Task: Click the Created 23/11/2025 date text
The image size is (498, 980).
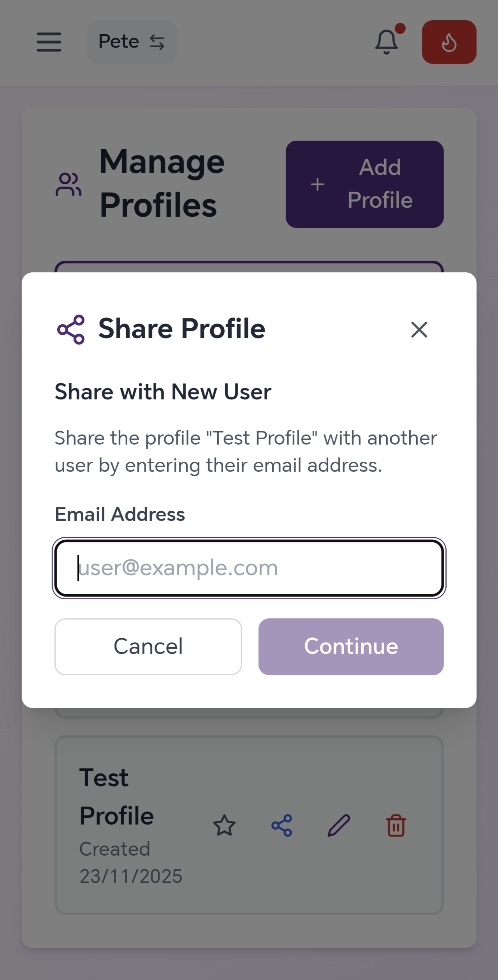Action: click(130, 863)
